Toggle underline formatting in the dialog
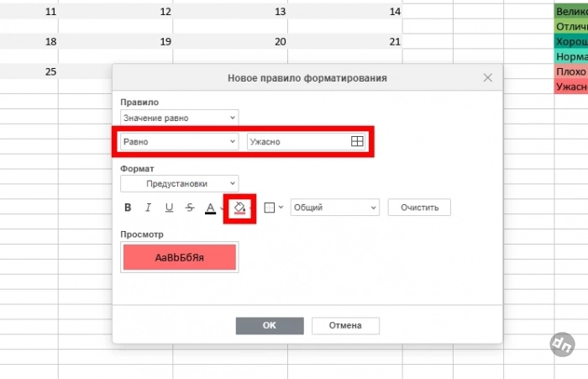Image resolution: width=588 pixels, height=379 pixels. (x=169, y=208)
